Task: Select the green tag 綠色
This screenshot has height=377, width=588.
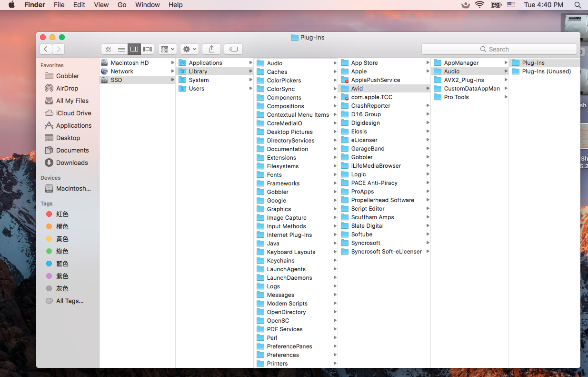Action: [x=62, y=251]
